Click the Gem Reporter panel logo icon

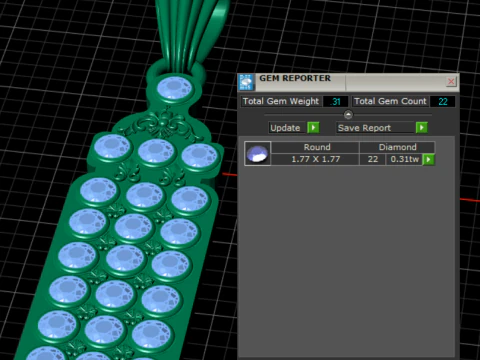pos(246,82)
